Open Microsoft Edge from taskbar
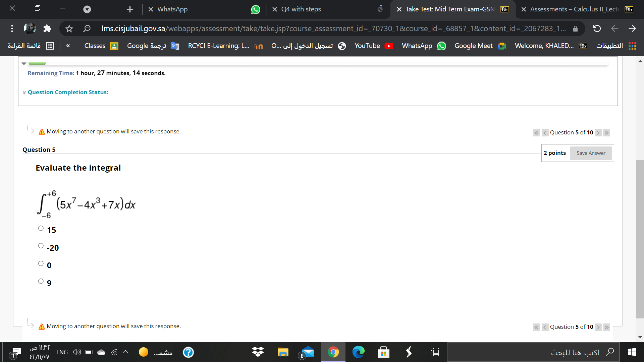This screenshot has width=644, height=362. coord(358,352)
